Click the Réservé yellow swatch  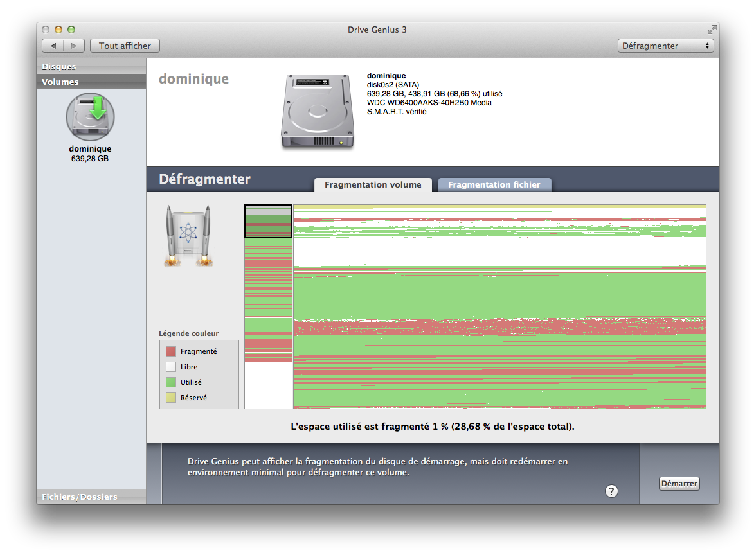[171, 398]
